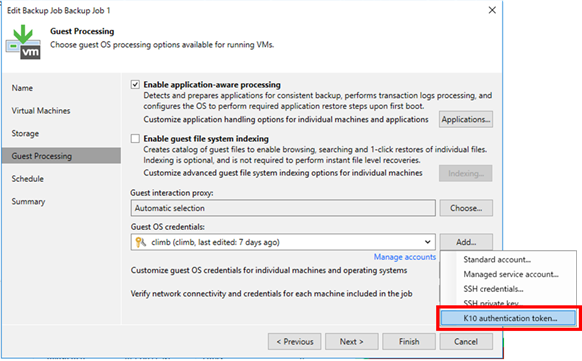Click the disabled Indexing button

(466, 173)
